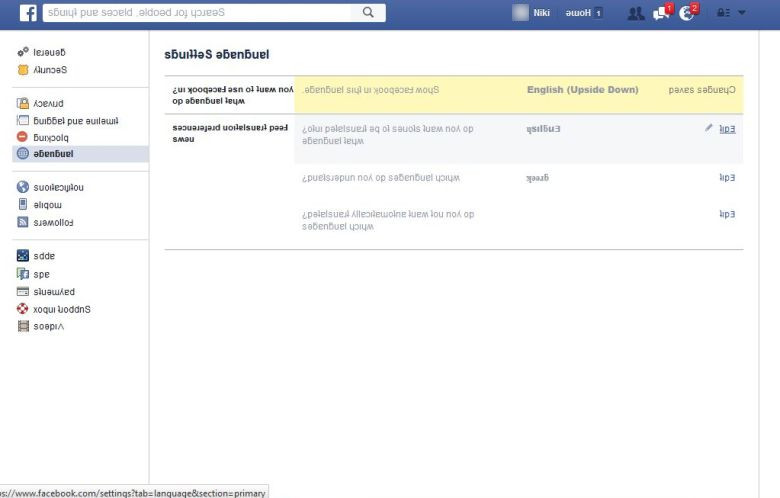The width and height of the screenshot is (780, 498).
Task: Open upside-down Ads settings tab
Action: tap(41, 274)
